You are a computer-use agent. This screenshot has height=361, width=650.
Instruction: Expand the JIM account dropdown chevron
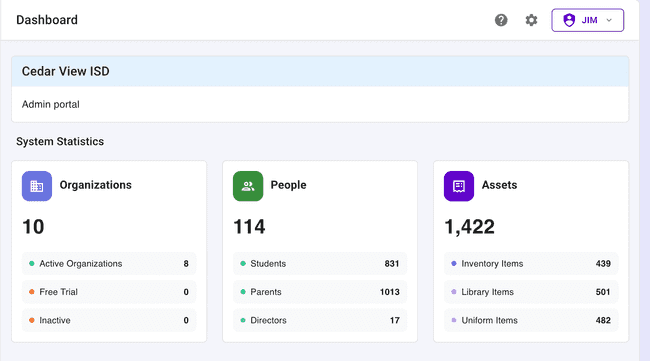[x=609, y=20]
